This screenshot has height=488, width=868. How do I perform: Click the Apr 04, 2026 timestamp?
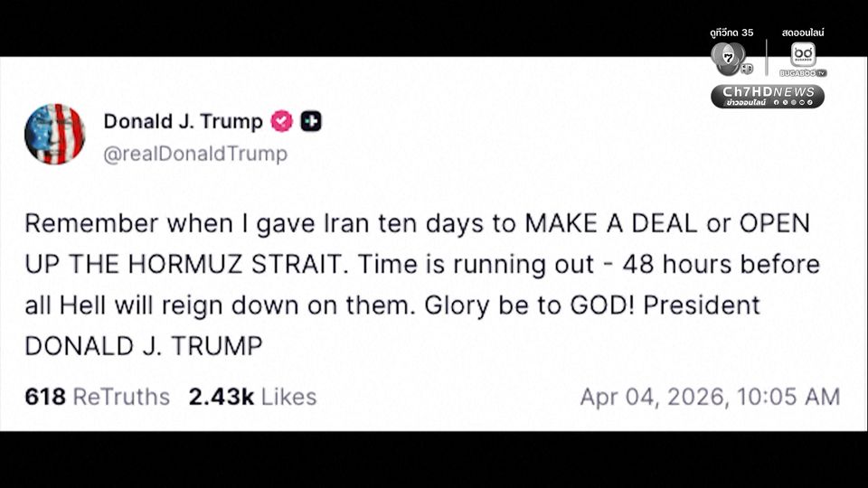coord(710,397)
